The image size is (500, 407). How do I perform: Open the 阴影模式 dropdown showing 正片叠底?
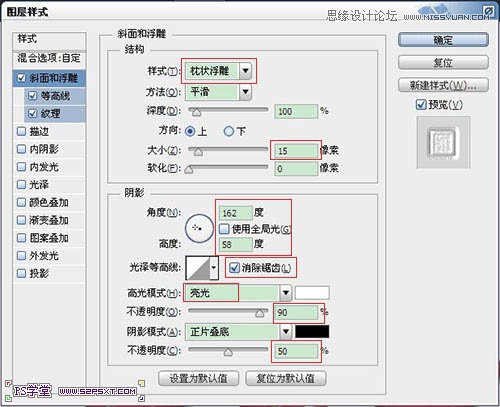(x=238, y=332)
